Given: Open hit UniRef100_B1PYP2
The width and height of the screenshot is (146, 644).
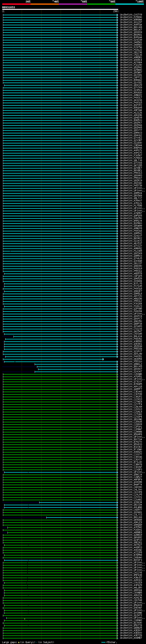Looking at the screenshot, I should (x=131, y=105).
